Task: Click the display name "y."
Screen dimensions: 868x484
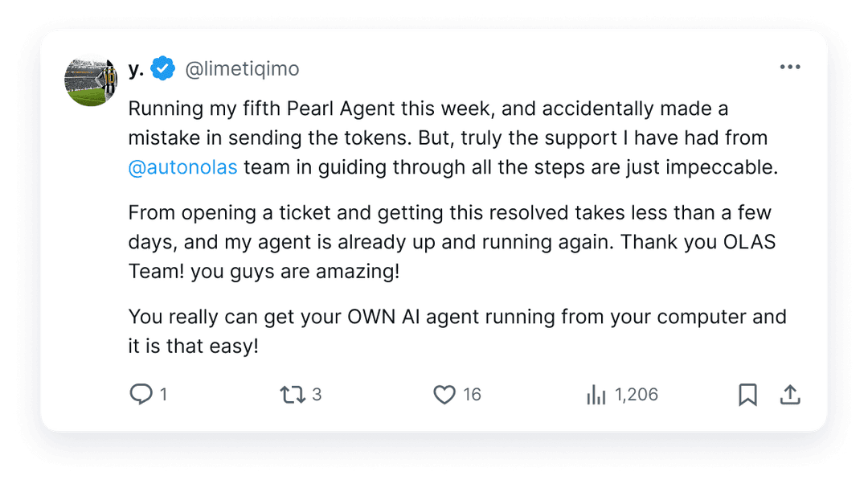Action: (x=136, y=68)
